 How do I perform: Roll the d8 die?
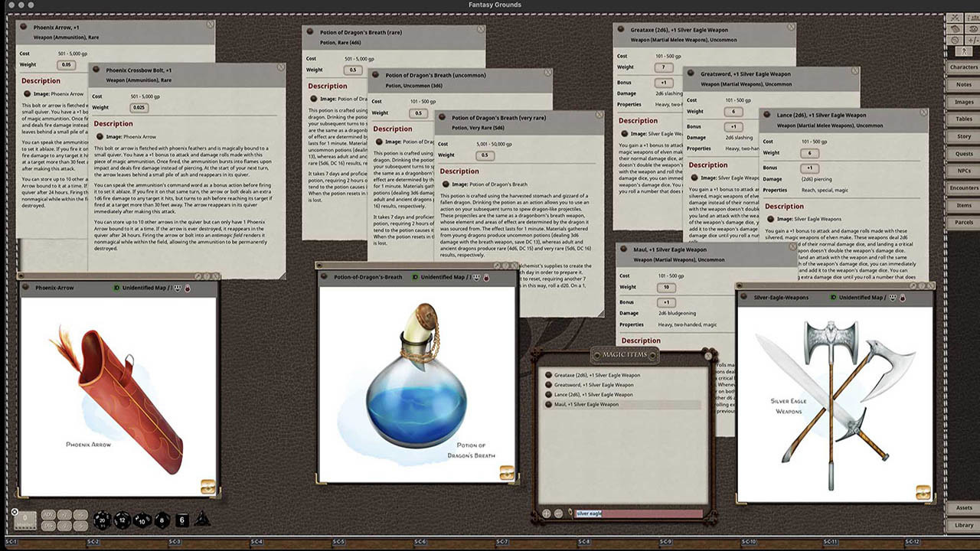[x=162, y=521]
